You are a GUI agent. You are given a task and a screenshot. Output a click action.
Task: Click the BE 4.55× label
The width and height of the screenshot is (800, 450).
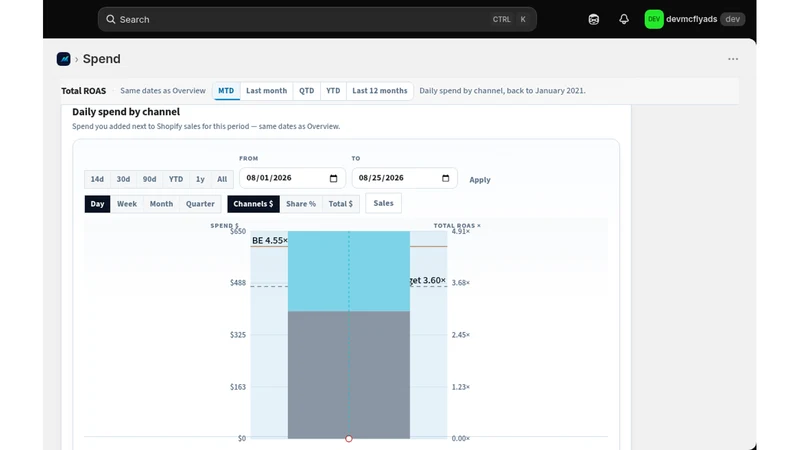point(270,240)
